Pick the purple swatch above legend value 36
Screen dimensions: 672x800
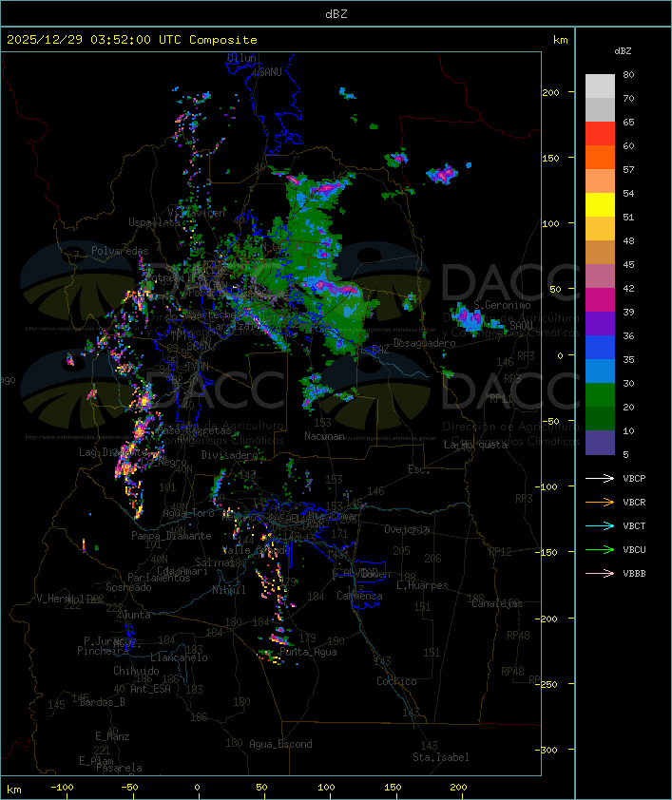click(600, 324)
